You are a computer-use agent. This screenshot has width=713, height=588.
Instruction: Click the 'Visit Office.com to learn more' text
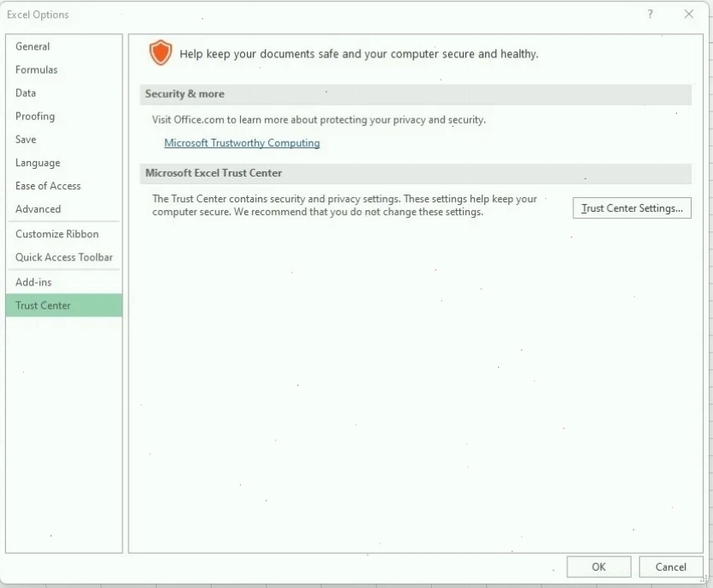(x=319, y=120)
